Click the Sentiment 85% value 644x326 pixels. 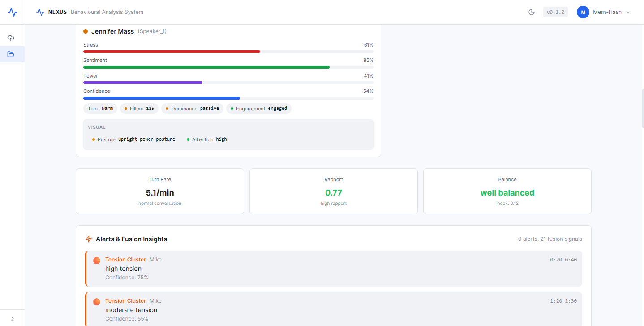tap(368, 60)
